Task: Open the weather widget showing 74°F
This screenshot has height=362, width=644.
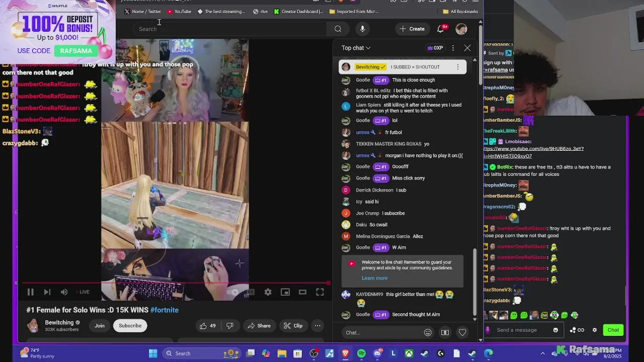Action: pyautogui.click(x=36, y=353)
